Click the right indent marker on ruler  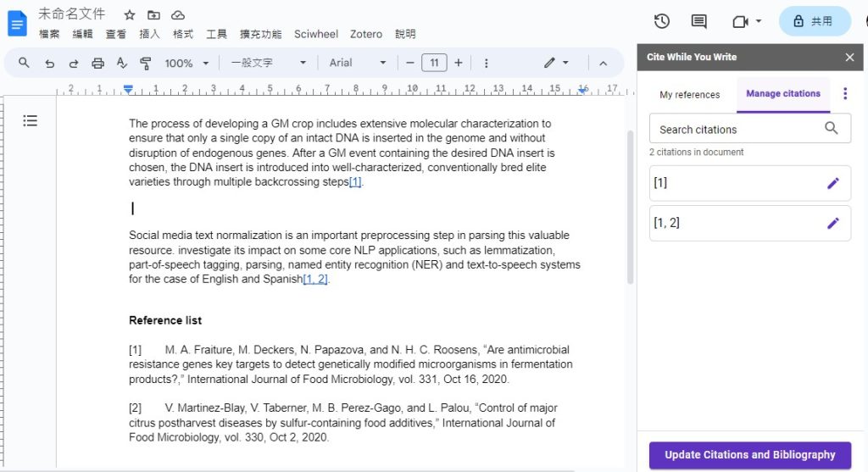click(x=583, y=89)
